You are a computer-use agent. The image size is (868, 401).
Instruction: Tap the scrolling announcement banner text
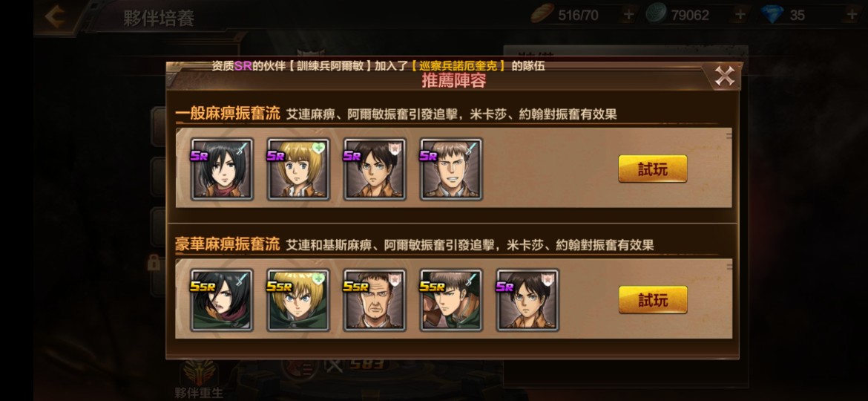(x=378, y=66)
